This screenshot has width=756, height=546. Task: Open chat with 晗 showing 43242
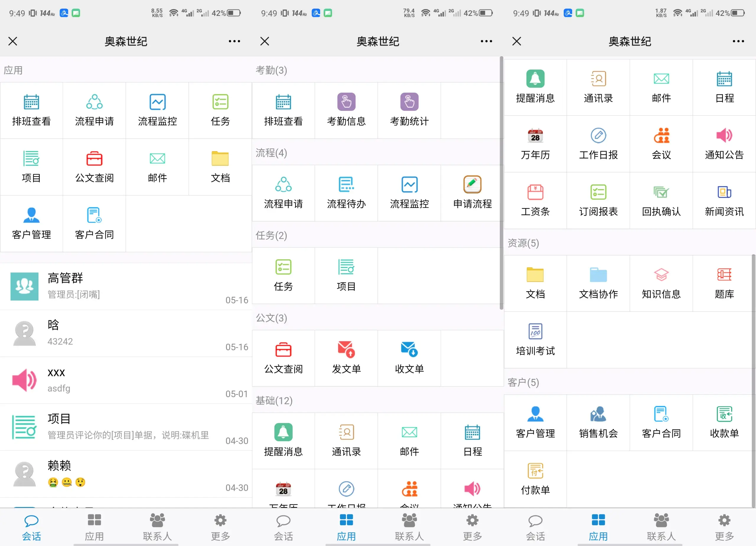126,333
